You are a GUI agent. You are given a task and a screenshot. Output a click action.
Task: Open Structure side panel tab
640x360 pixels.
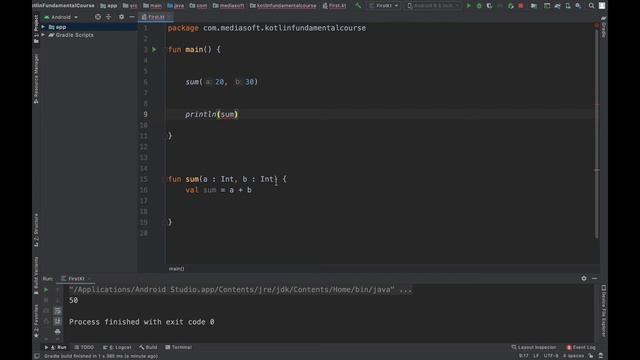point(36,230)
